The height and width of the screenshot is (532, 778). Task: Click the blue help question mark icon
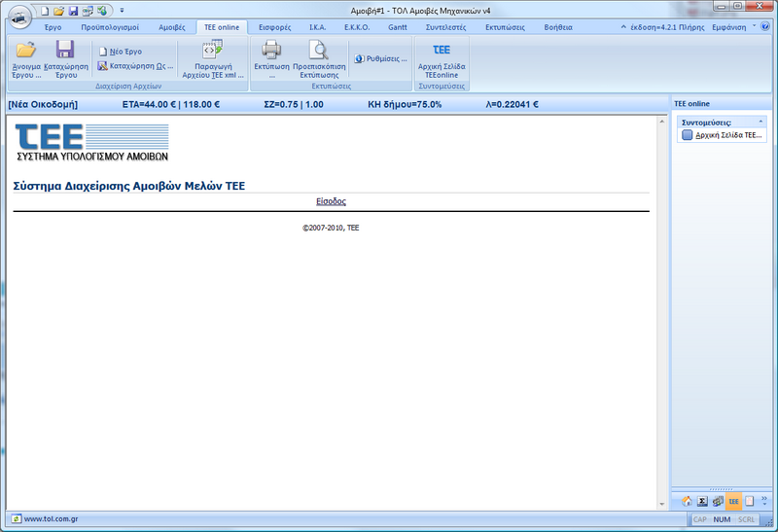coord(765,26)
